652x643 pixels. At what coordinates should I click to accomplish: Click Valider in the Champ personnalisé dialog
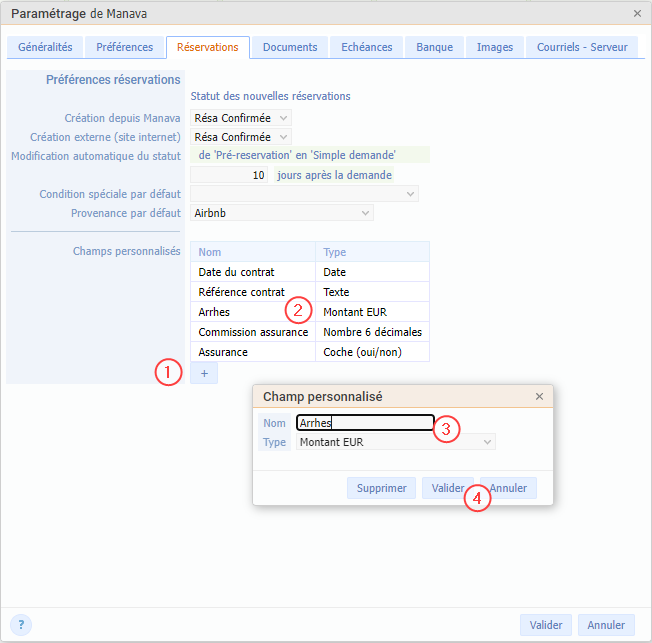click(x=448, y=488)
